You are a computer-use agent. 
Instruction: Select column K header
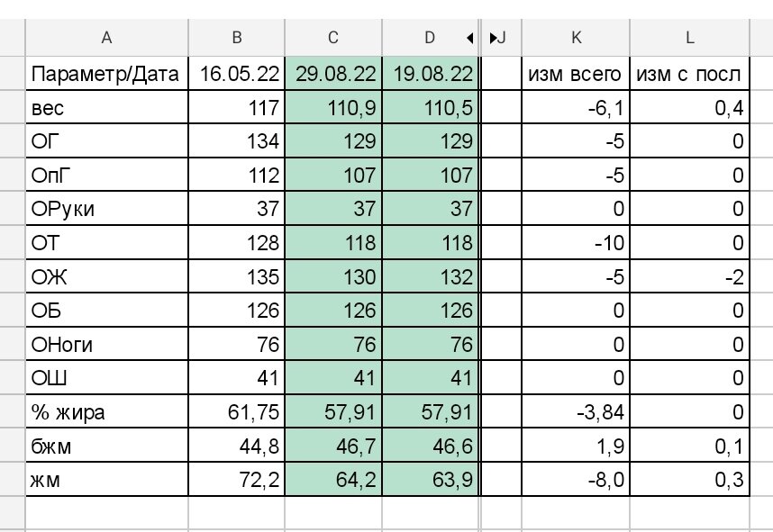pos(576,38)
